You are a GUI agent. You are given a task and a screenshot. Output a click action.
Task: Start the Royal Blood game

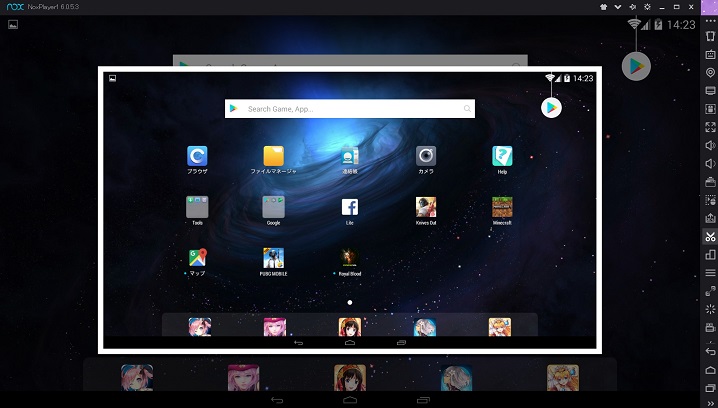(349, 258)
